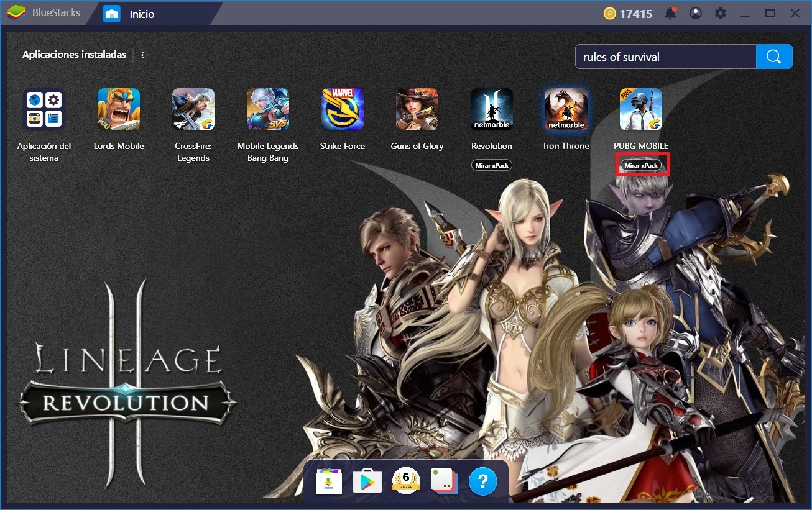Open the user account profile icon
This screenshot has width=812, height=510.
click(x=696, y=13)
